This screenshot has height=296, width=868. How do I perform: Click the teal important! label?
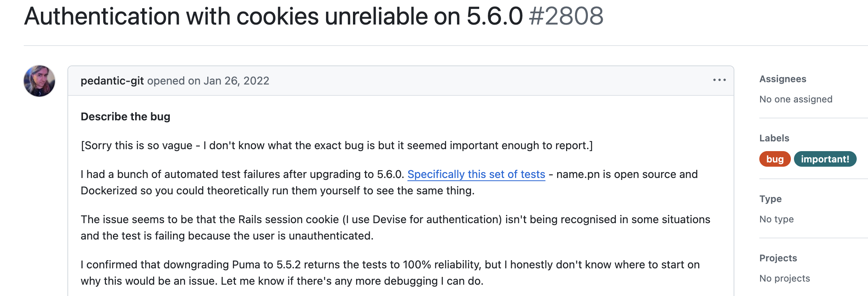coord(825,159)
